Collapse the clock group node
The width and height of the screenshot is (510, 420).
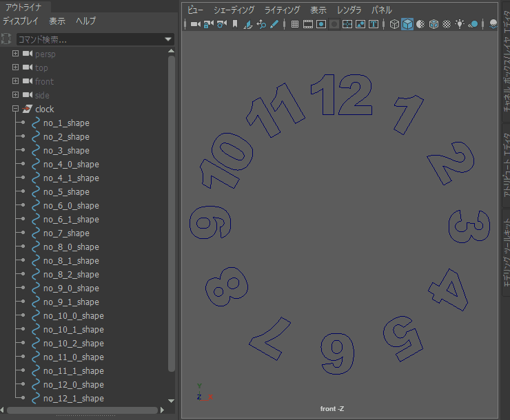tap(15, 109)
